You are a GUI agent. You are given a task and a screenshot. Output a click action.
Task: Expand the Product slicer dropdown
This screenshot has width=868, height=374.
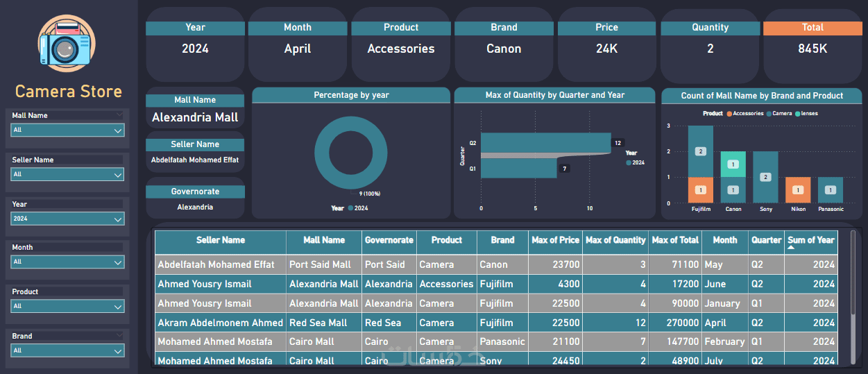68,306
